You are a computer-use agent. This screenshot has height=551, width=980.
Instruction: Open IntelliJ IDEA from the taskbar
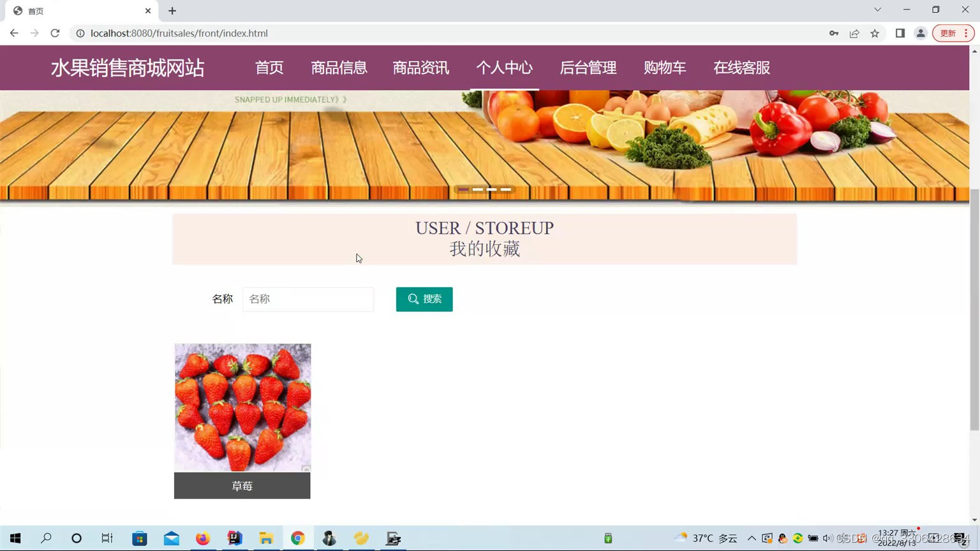pyautogui.click(x=235, y=538)
